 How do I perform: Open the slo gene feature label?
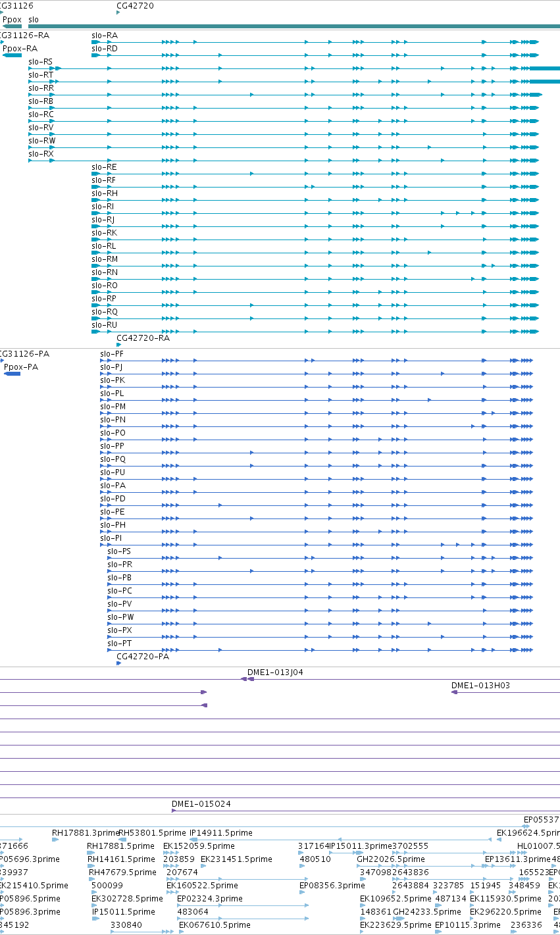34,20
